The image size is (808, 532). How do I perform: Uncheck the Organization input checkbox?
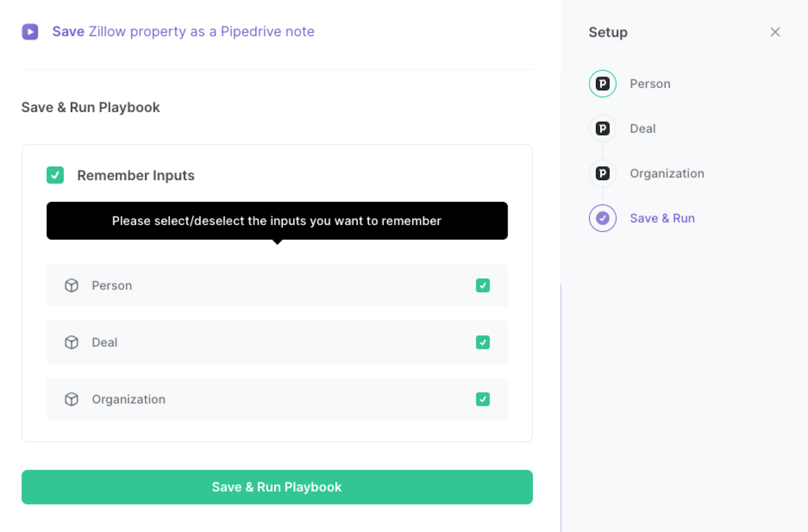[x=483, y=399]
